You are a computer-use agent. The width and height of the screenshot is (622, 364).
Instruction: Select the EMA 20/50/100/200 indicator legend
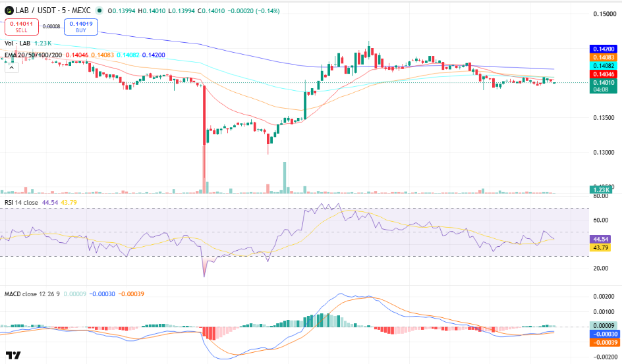click(34, 55)
